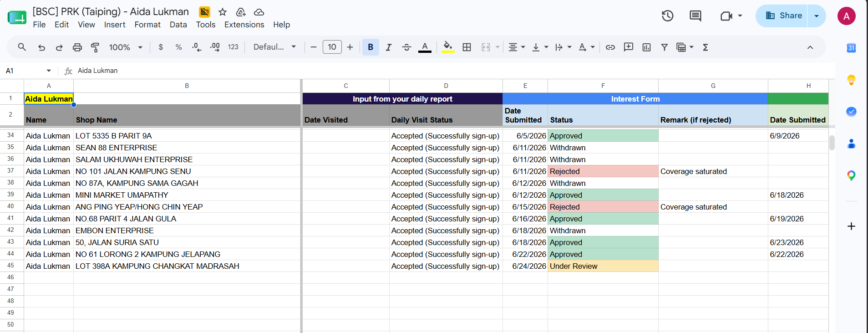The width and height of the screenshot is (868, 333).
Task: Open the Help menu
Action: [x=281, y=25]
